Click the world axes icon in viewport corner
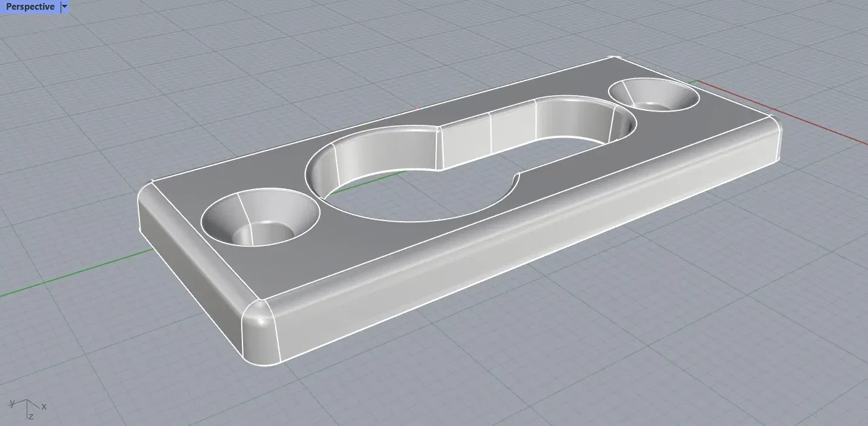 point(28,408)
